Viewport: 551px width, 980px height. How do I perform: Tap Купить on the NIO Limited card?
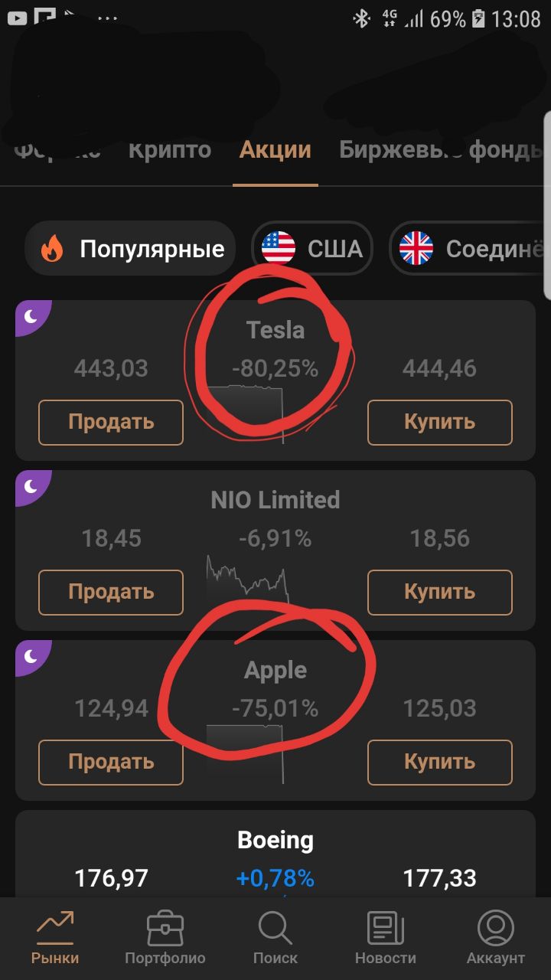tap(440, 592)
